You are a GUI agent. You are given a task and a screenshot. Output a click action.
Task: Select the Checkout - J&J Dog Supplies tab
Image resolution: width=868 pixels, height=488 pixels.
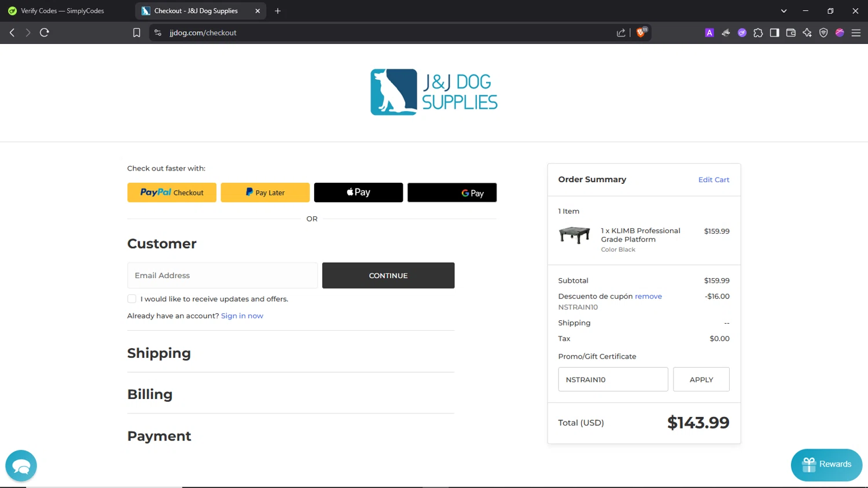tap(196, 11)
